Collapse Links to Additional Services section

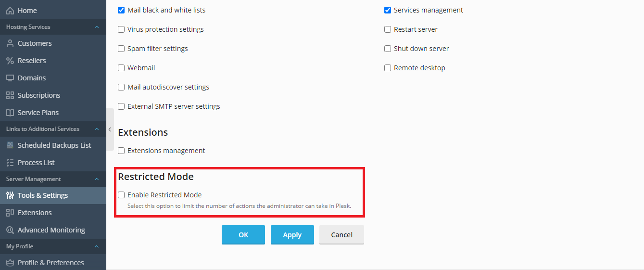pos(97,129)
